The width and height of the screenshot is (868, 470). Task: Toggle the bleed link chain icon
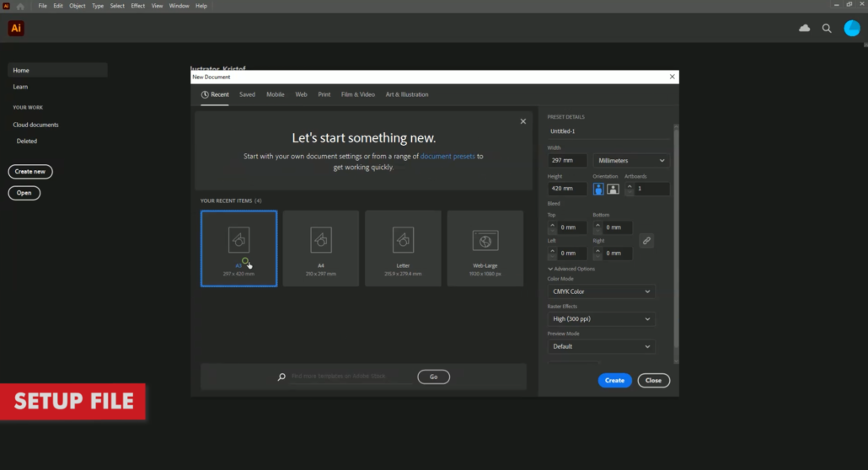point(646,240)
